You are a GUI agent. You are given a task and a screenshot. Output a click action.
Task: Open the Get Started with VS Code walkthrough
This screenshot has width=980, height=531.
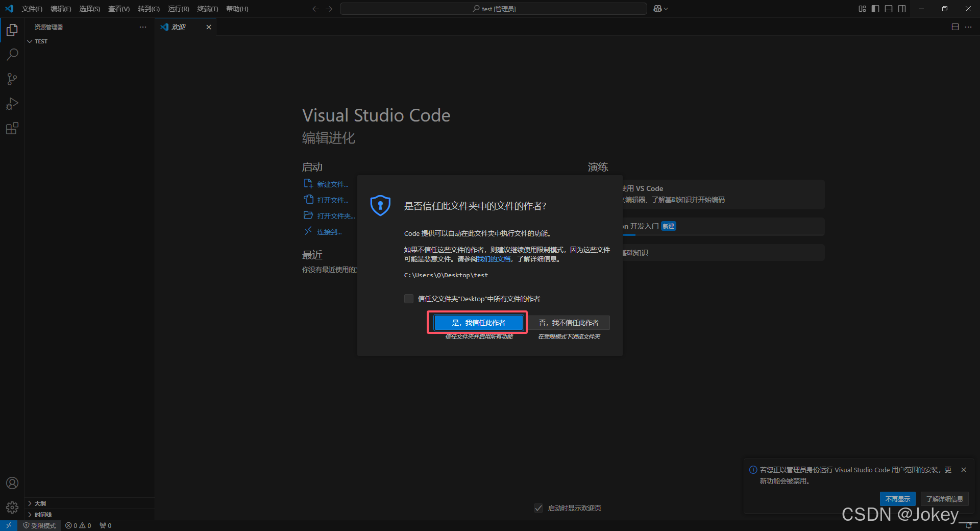point(723,194)
